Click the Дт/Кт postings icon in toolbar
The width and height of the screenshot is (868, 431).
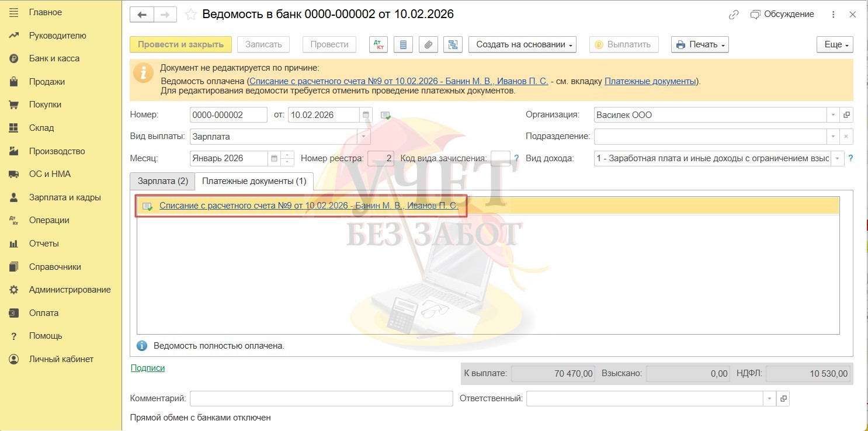pos(378,44)
